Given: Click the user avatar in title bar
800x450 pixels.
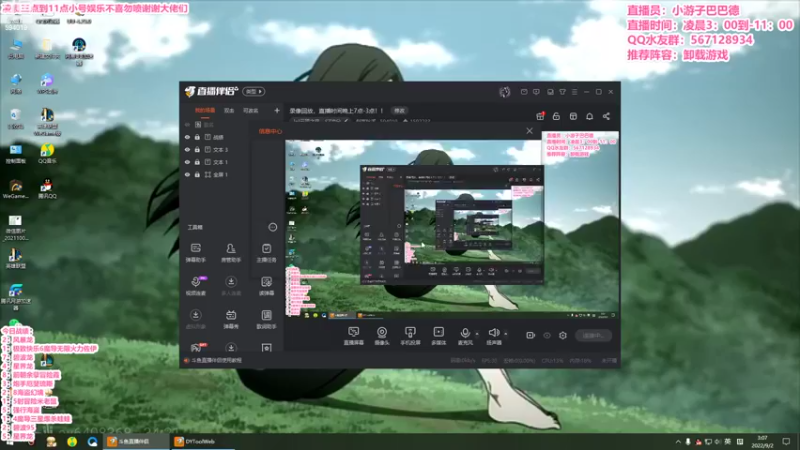Looking at the screenshot, I should pyautogui.click(x=505, y=92).
